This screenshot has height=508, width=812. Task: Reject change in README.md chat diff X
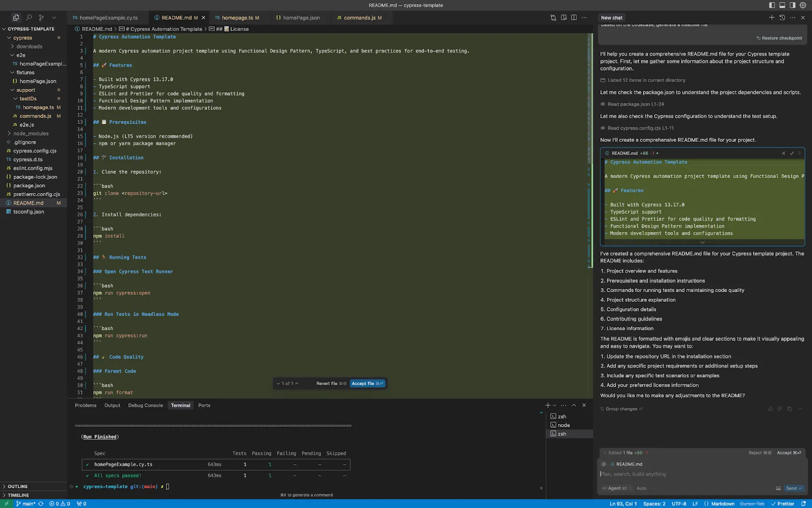click(784, 153)
